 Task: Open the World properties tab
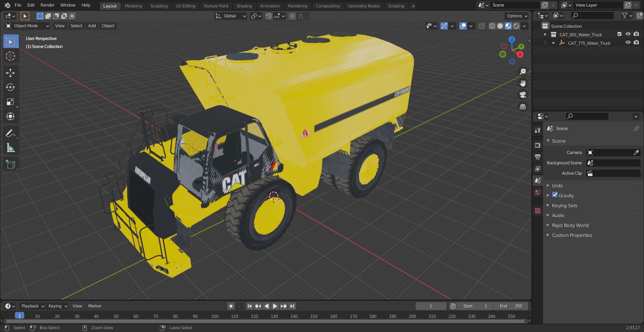[537, 192]
